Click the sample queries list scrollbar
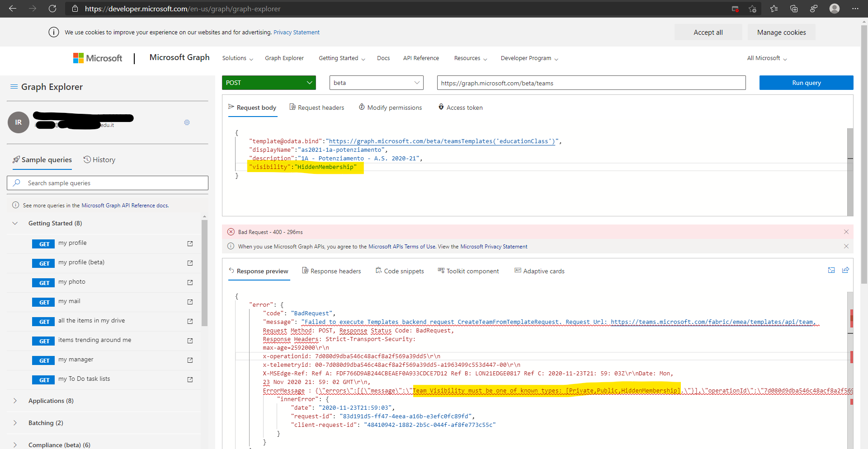The image size is (868, 449). point(204,273)
